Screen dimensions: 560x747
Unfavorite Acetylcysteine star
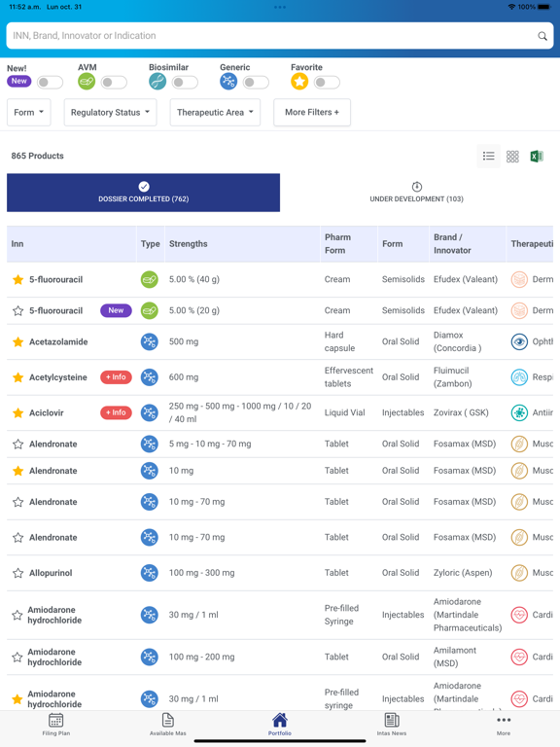18,377
